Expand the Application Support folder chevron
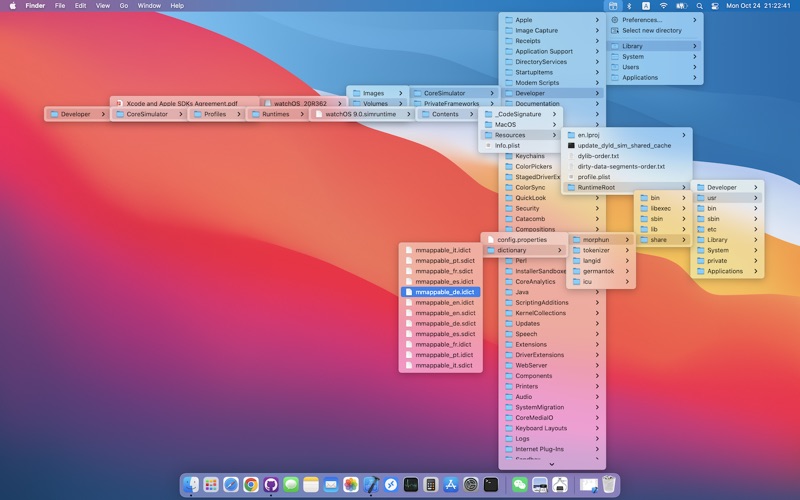The image size is (800, 500). pyautogui.click(x=597, y=52)
